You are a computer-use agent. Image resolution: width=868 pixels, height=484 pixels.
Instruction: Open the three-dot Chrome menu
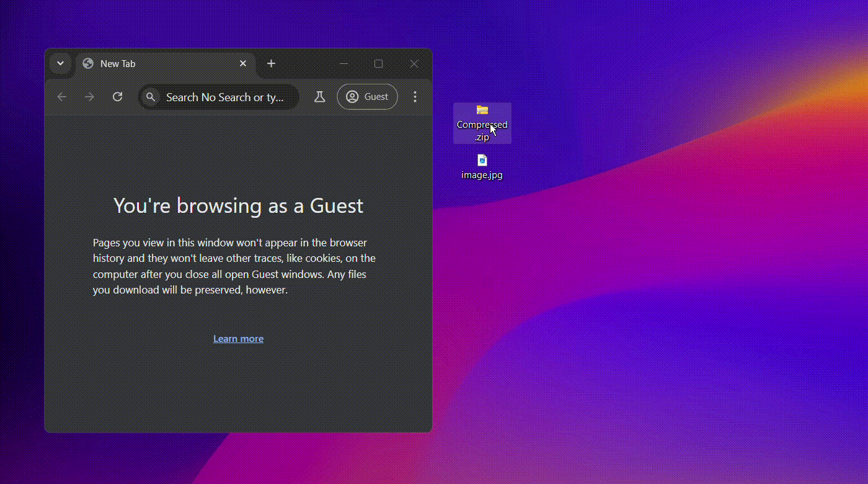click(415, 97)
